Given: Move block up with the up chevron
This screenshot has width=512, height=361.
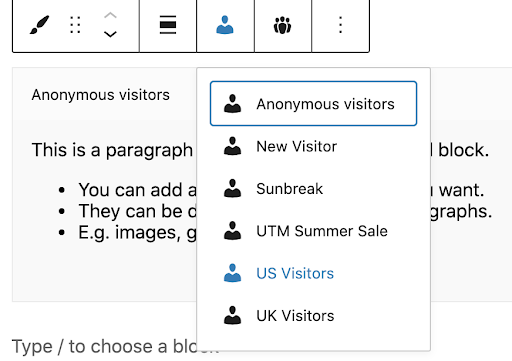Looking at the screenshot, I should click(x=110, y=15).
